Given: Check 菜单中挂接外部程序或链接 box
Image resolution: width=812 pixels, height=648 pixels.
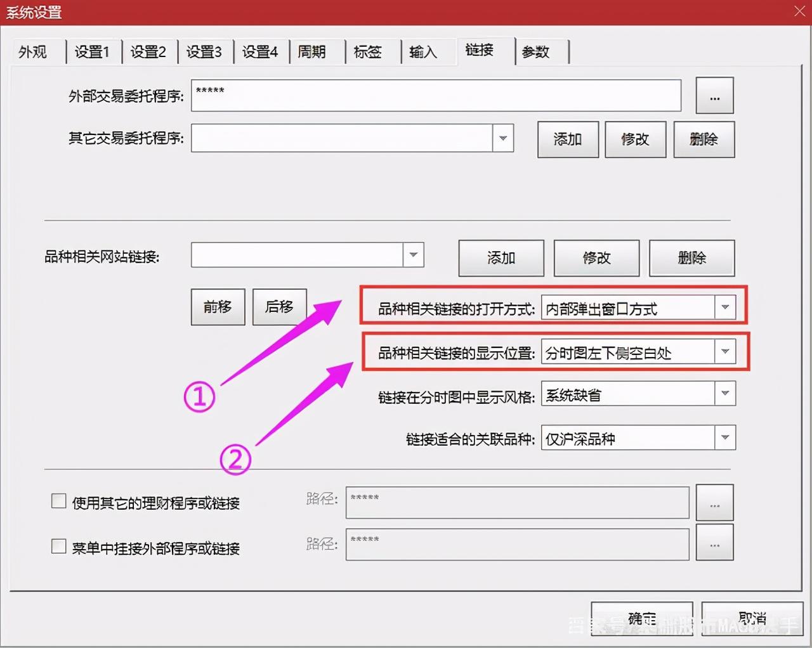Looking at the screenshot, I should [x=58, y=545].
